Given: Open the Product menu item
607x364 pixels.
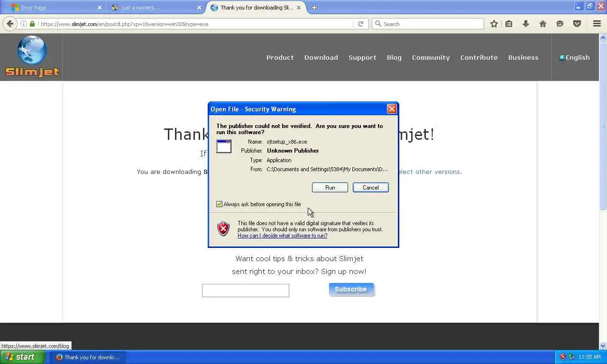Looking at the screenshot, I should coord(280,57).
